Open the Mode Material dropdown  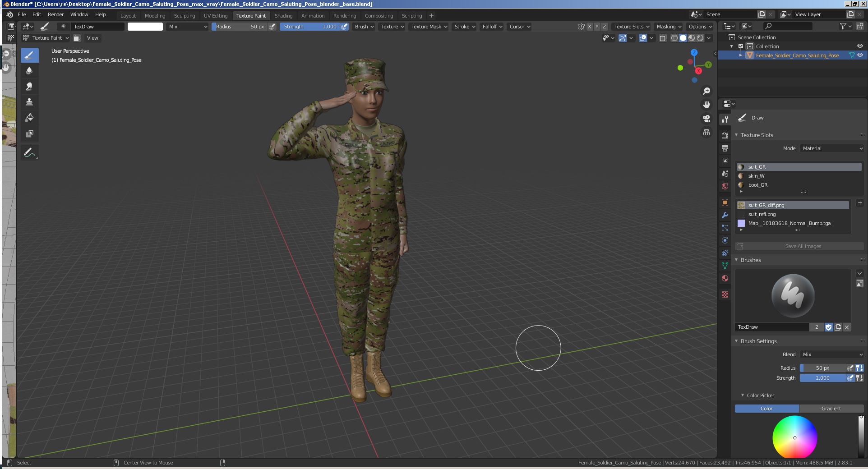[832, 148]
